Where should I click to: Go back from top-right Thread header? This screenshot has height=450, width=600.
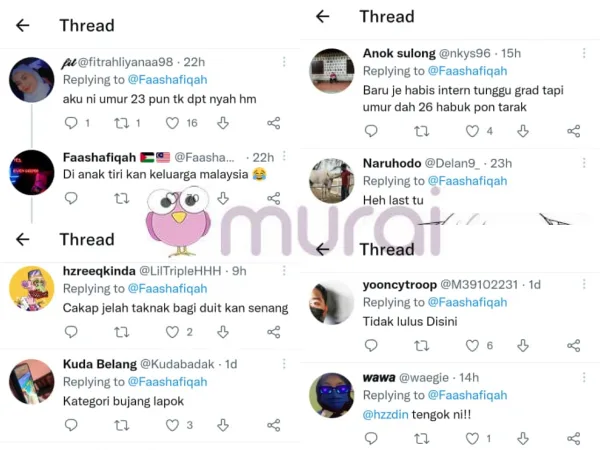click(323, 16)
